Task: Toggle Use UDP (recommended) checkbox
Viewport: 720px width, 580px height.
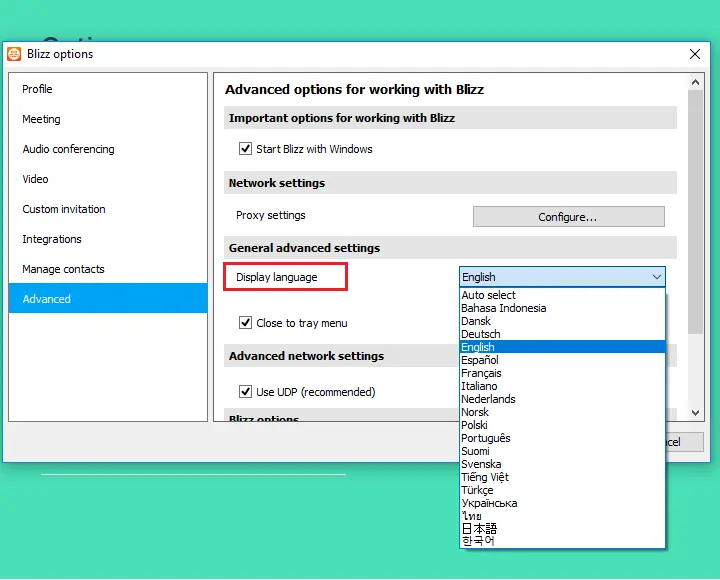Action: [x=245, y=392]
